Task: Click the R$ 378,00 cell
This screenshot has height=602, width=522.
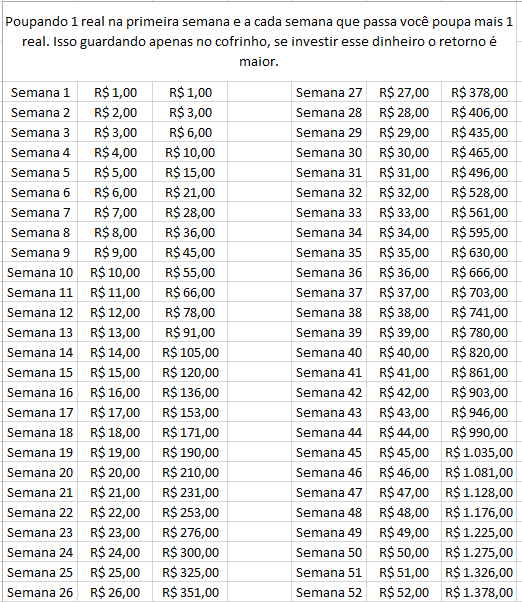Action: 479,92
